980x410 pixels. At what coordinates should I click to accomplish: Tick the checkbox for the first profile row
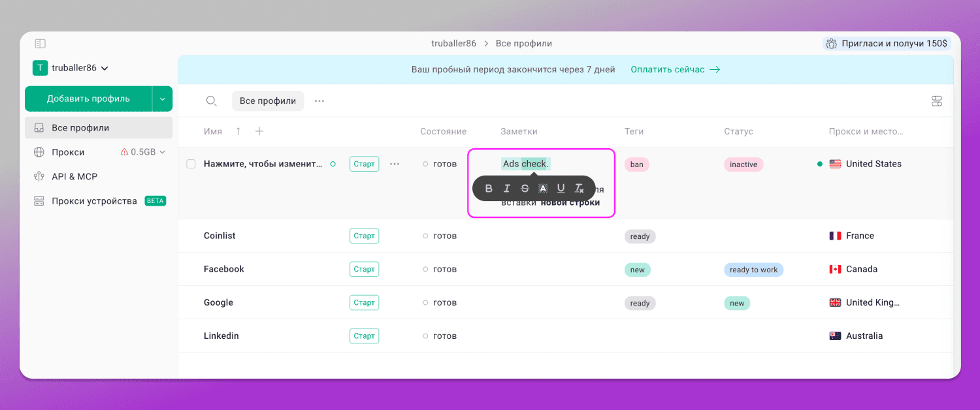point(191,164)
